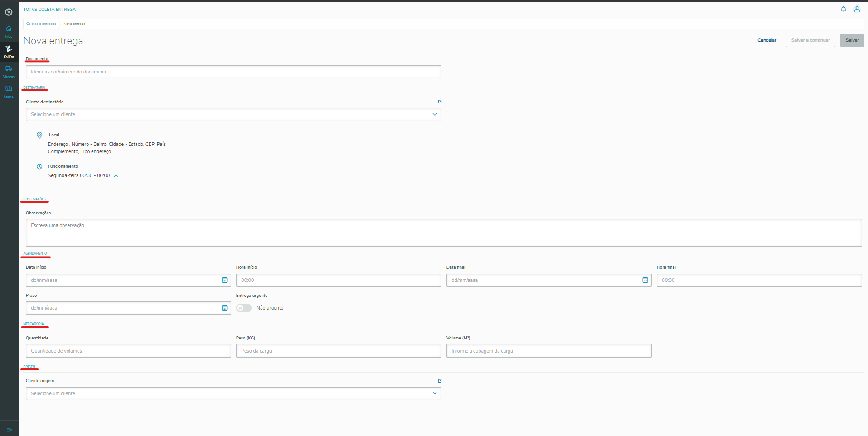Open user profile icon
This screenshot has height=436, width=868.
857,9
